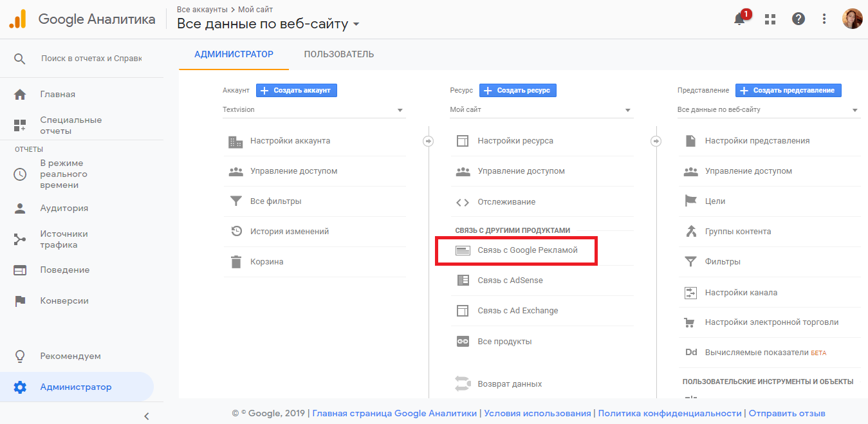Click the arrow between resource and view columns
This screenshot has height=424, width=868.
[x=656, y=141]
